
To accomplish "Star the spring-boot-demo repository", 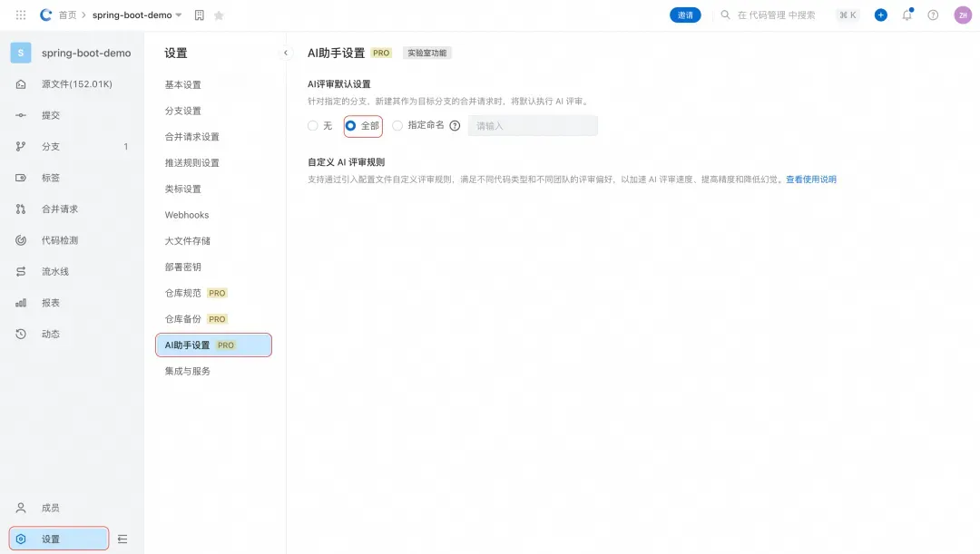I will point(219,15).
